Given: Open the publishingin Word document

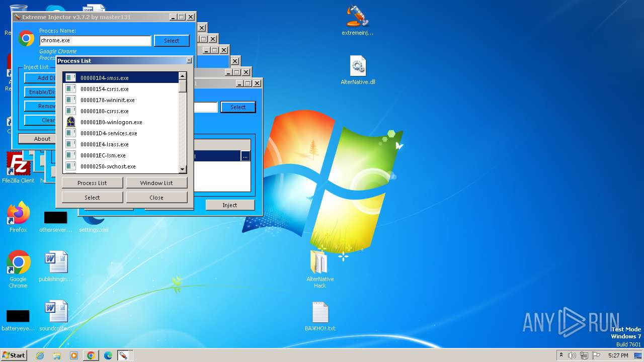Looking at the screenshot, I should pyautogui.click(x=56, y=266).
